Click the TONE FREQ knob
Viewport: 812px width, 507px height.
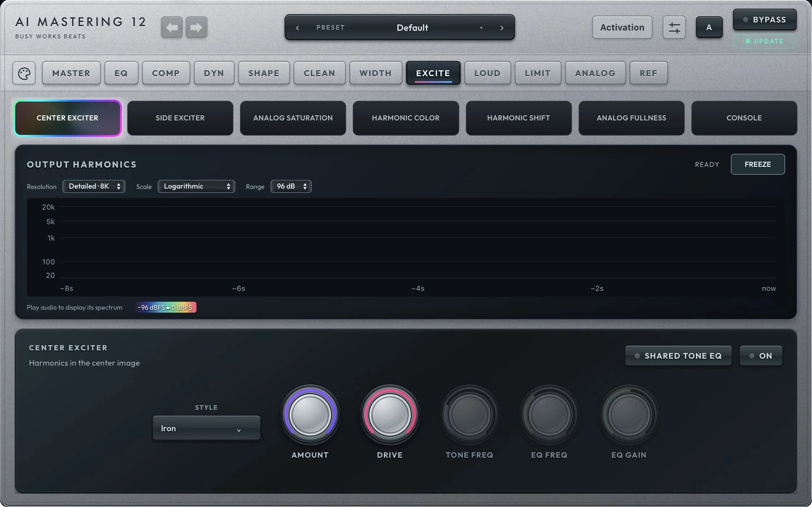[469, 415]
